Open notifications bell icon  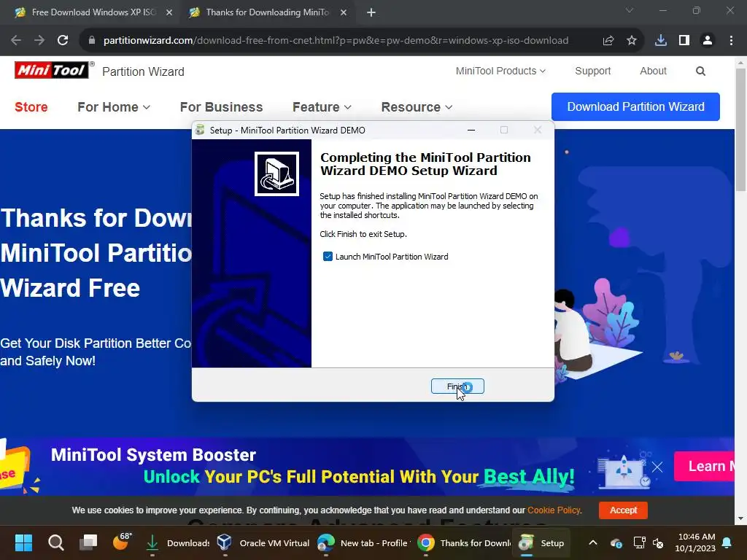[727, 542]
